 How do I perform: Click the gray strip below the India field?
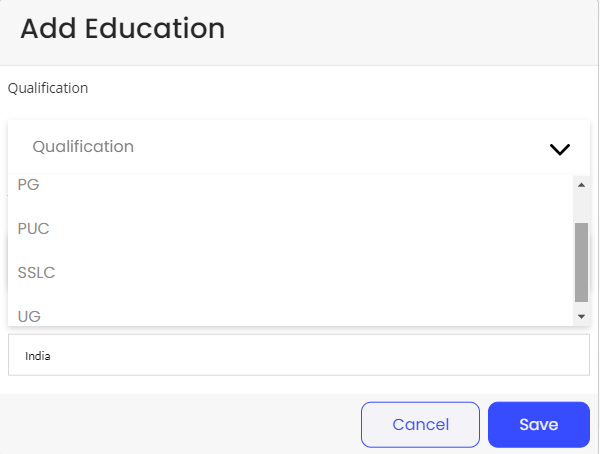298,385
